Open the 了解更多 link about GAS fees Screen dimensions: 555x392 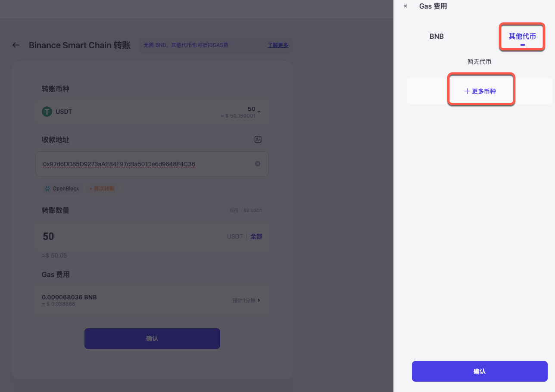coord(277,45)
